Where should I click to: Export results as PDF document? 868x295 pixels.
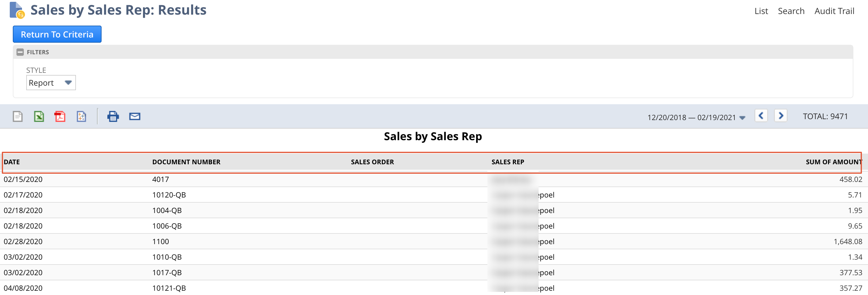[60, 116]
